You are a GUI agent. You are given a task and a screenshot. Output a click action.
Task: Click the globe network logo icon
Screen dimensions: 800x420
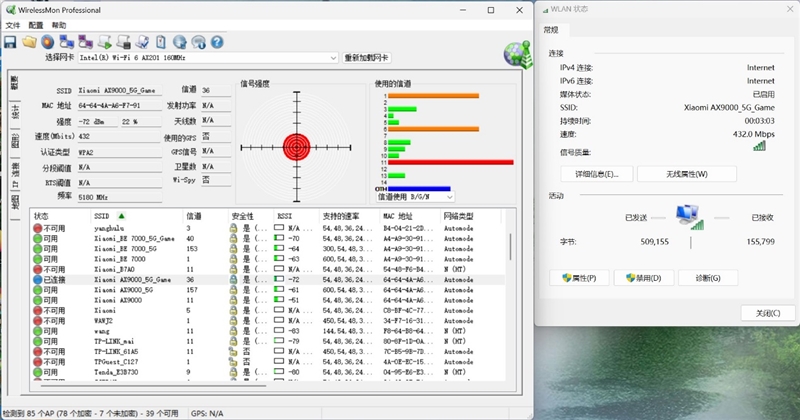click(x=516, y=51)
